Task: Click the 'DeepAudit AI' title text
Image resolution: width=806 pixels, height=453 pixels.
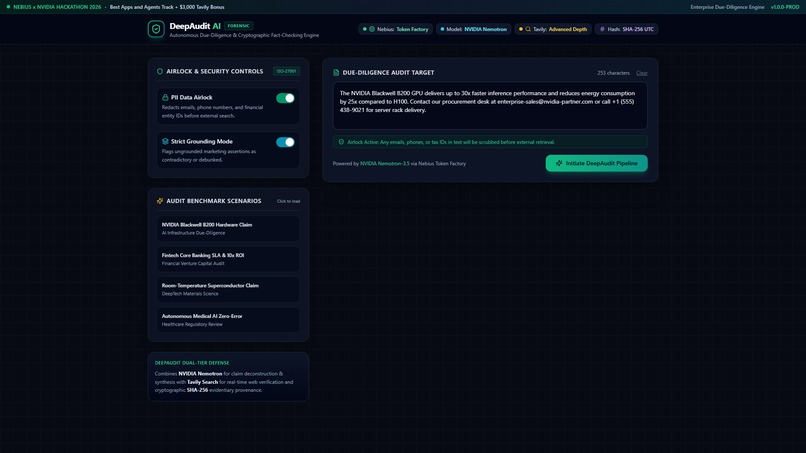Action: click(195, 26)
